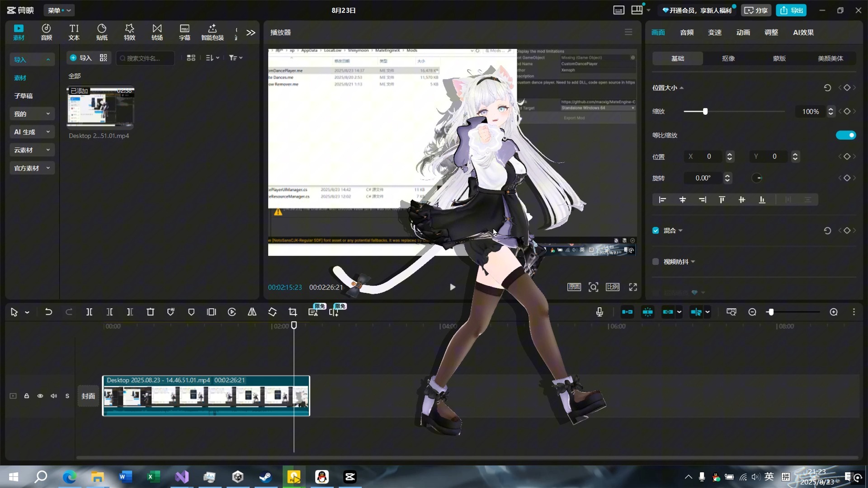Open the 菜单 menu dropdown
The height and width of the screenshot is (488, 868).
click(59, 10)
